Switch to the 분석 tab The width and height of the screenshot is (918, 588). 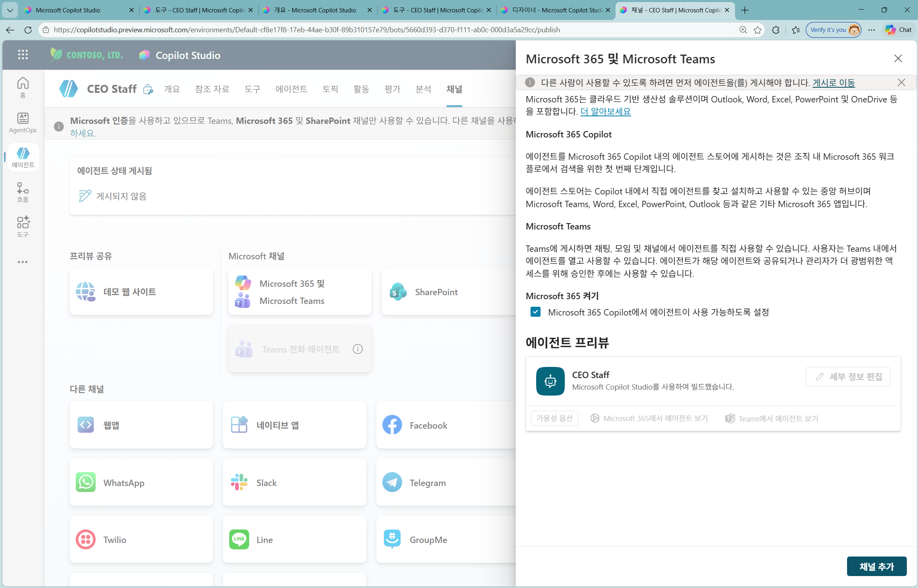coord(423,89)
